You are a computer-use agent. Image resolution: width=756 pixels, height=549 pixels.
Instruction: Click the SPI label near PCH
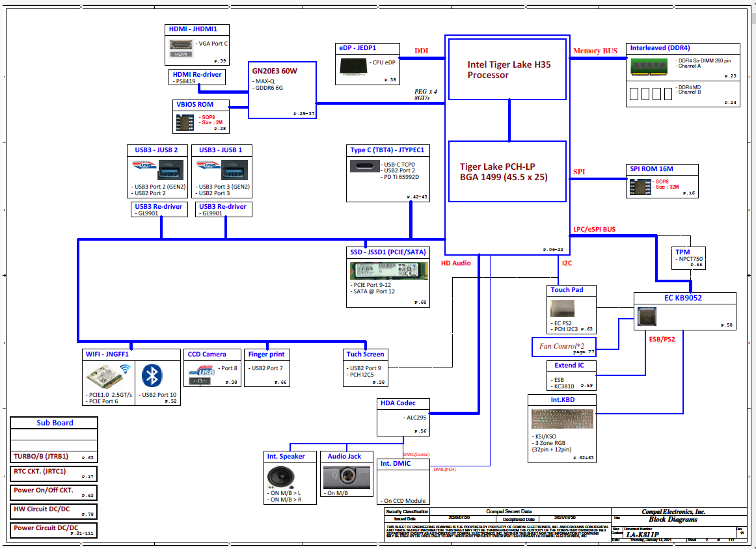point(579,172)
